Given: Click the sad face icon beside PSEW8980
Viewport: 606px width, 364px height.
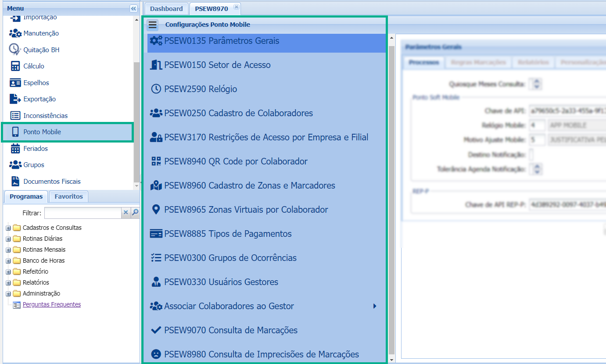Looking at the screenshot, I should tap(155, 354).
